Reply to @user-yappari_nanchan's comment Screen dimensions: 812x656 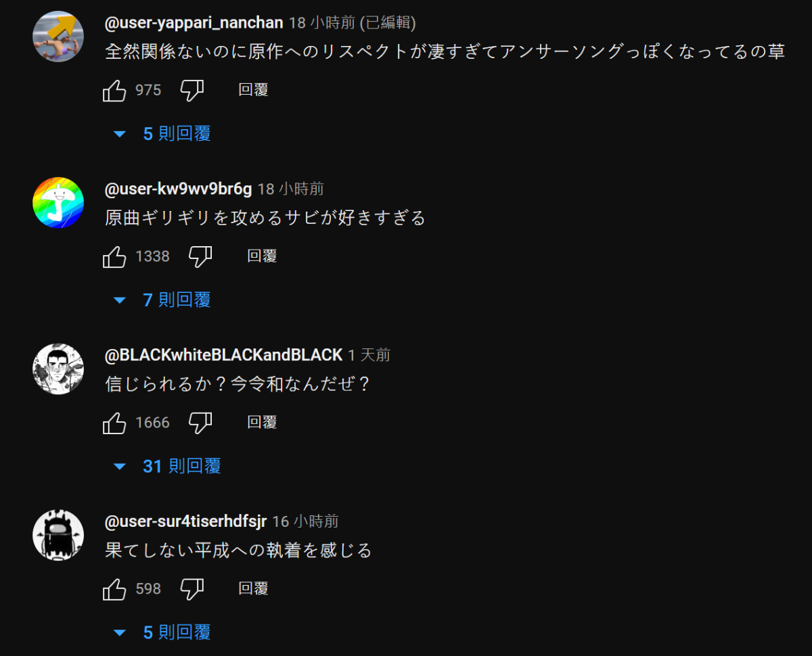[254, 91]
